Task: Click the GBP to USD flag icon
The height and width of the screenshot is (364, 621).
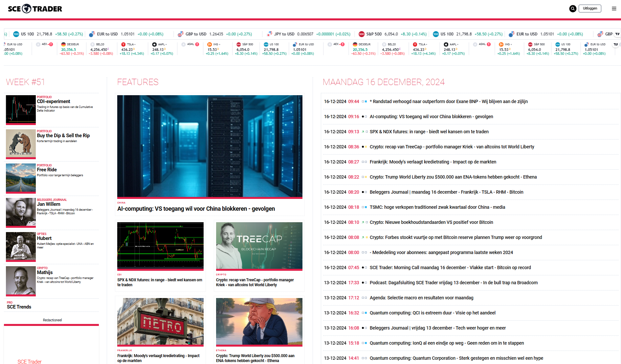Action: pos(181,34)
